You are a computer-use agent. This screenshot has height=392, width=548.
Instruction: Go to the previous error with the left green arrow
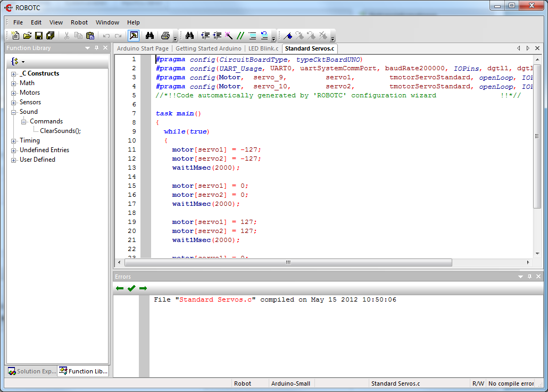(120, 288)
